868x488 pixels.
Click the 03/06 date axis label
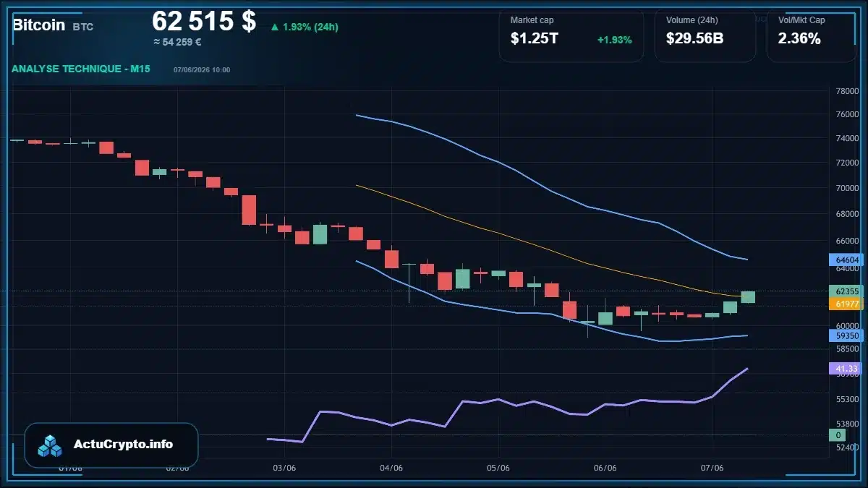point(284,468)
